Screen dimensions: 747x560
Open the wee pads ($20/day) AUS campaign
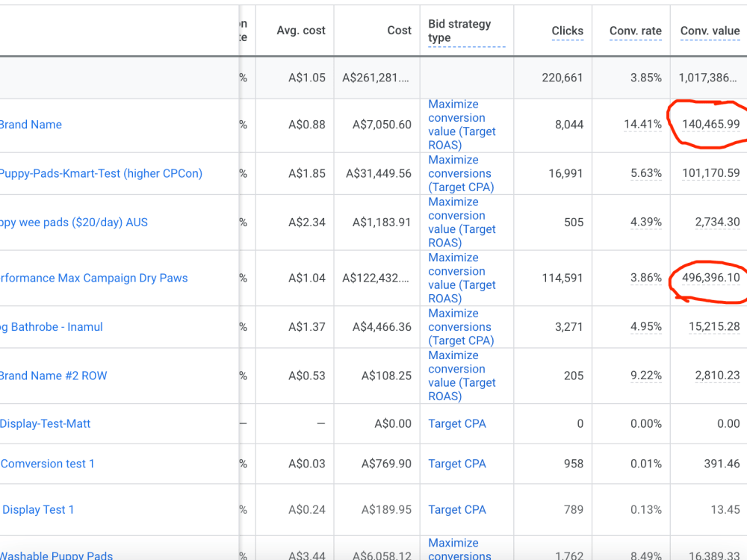click(x=74, y=223)
